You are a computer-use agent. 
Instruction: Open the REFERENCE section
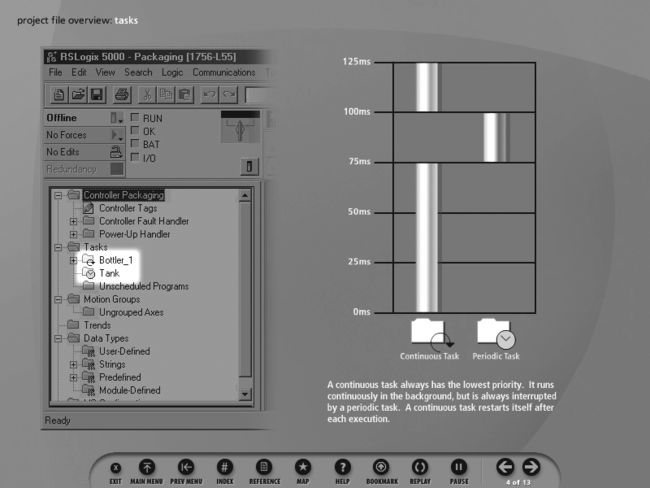pos(264,467)
